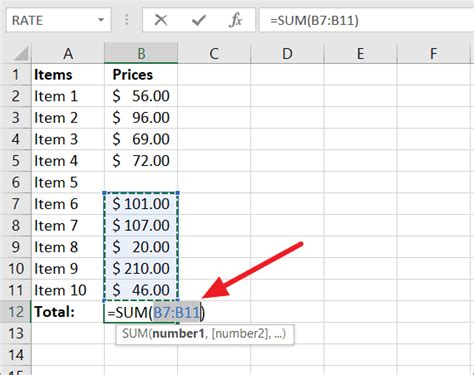474x375 pixels.
Task: Click the number1 argument in SUM tooltip
Action: pos(178,334)
